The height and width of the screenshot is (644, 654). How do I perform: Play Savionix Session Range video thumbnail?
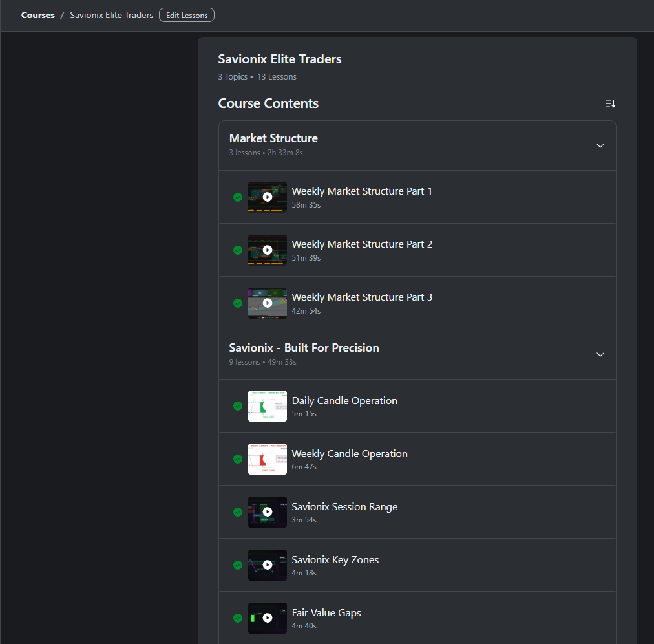[x=268, y=512]
